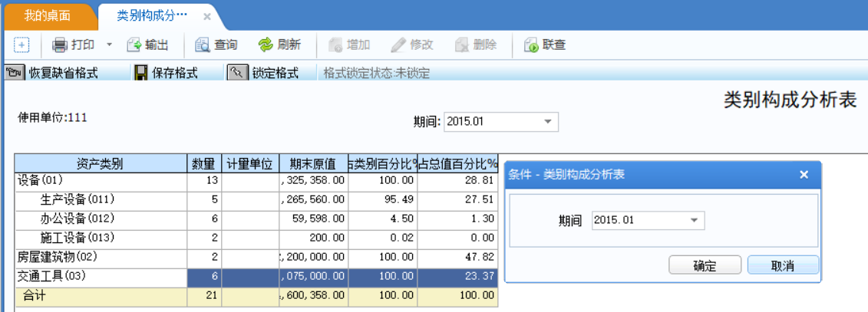Click the 查询 query icon

[202, 45]
